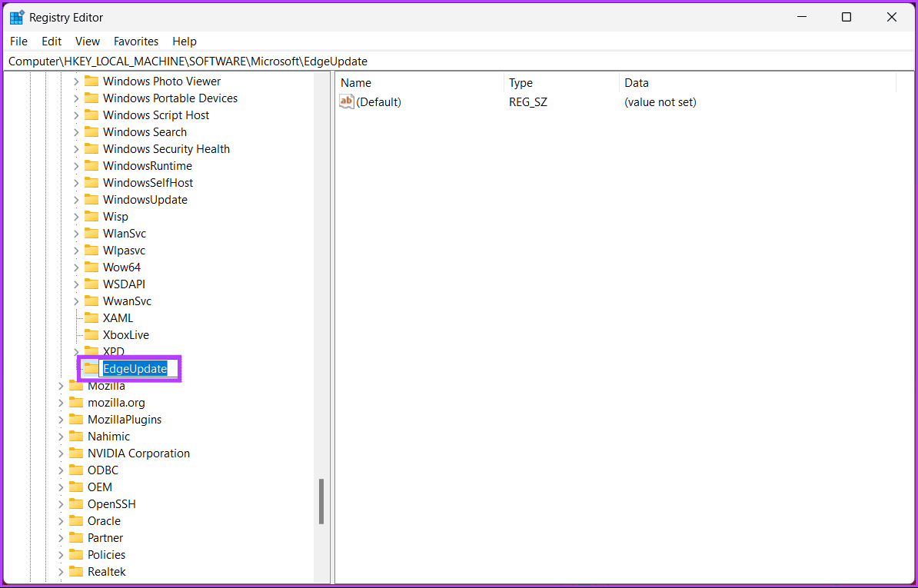Viewport: 918px width, 588px height.
Task: Click the XboxLive folder icon
Action: (91, 335)
